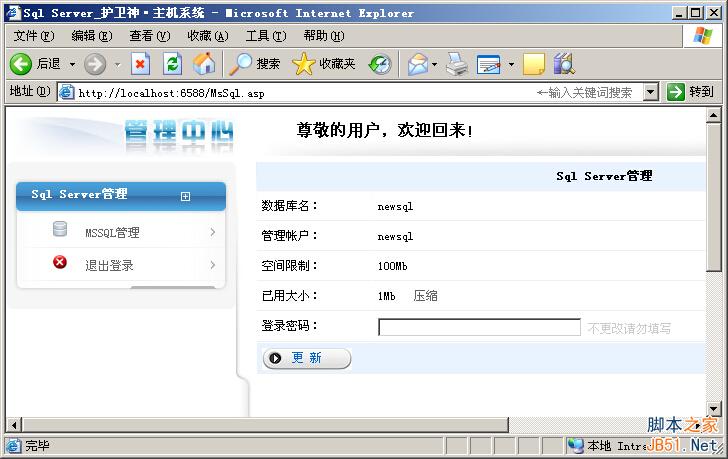Open the 文件(F) menu
Image resolution: width=728 pixels, height=459 pixels.
(34, 36)
